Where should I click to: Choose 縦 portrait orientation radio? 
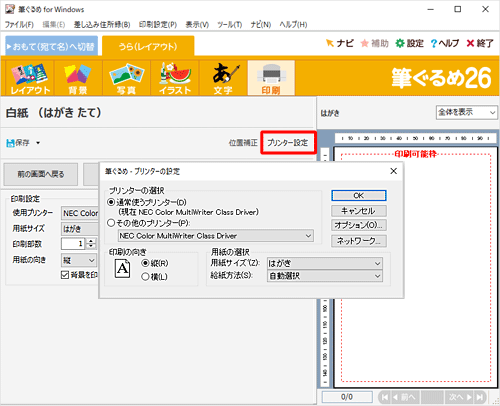(145, 263)
